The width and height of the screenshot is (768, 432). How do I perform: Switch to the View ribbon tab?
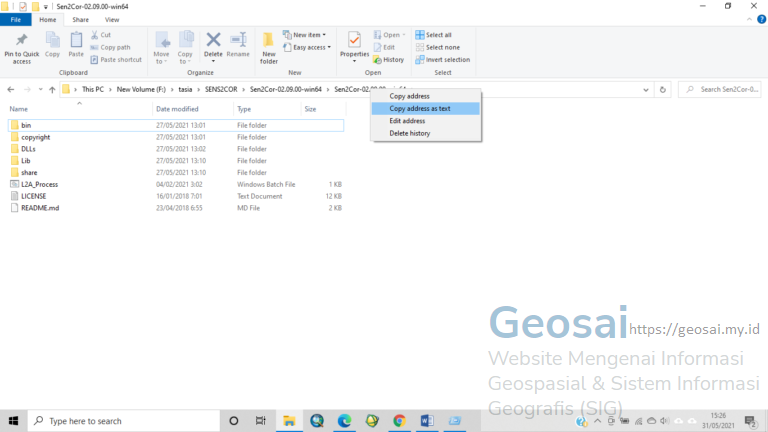pos(112,19)
